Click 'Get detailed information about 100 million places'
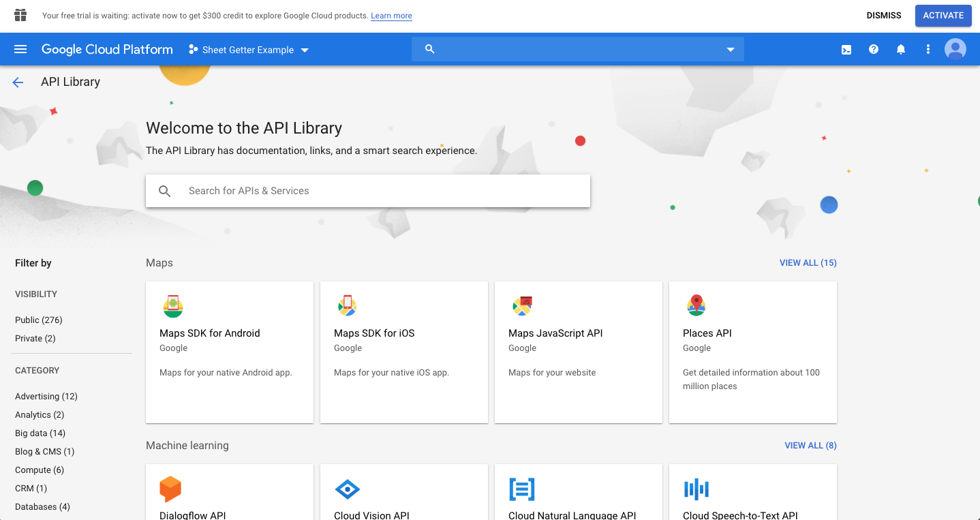 (x=751, y=380)
